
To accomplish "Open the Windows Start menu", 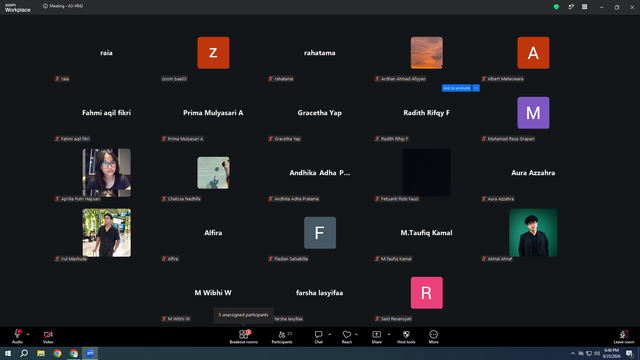I will [8, 353].
